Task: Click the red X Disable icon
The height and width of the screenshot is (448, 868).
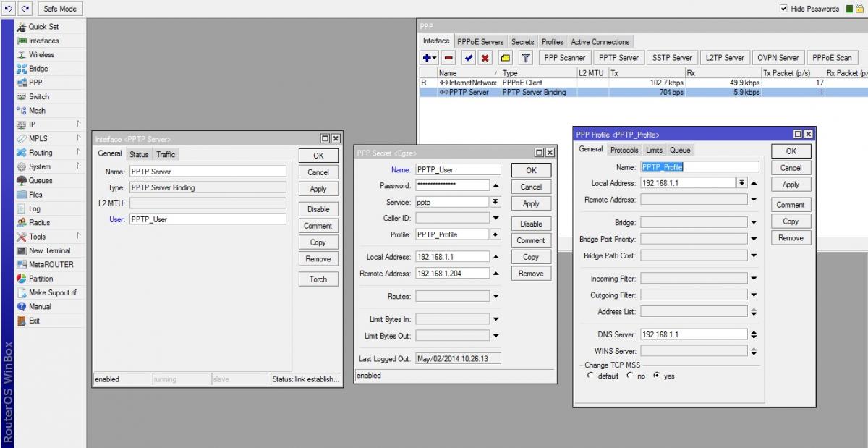Action: pyautogui.click(x=485, y=58)
